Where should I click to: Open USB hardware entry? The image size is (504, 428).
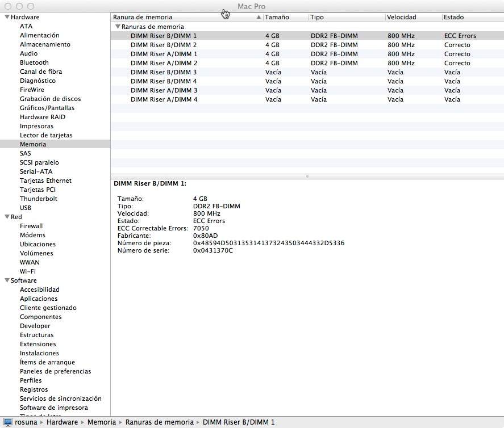tap(26, 208)
